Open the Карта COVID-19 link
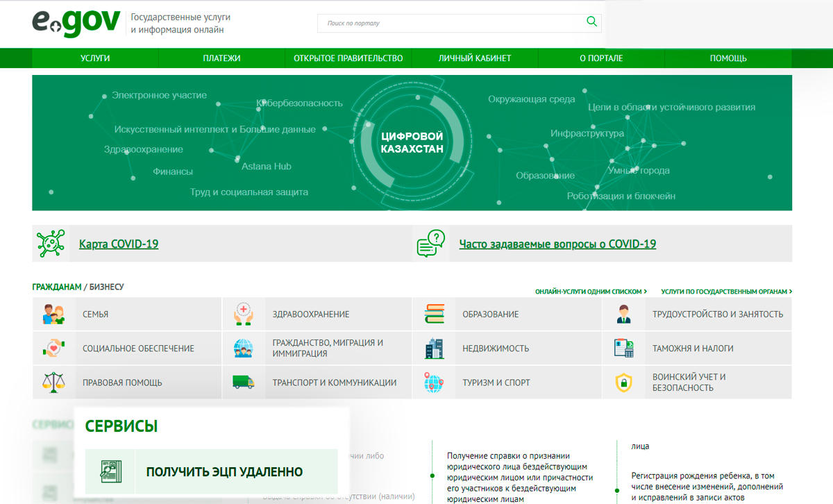The image size is (833, 504). coord(119,244)
